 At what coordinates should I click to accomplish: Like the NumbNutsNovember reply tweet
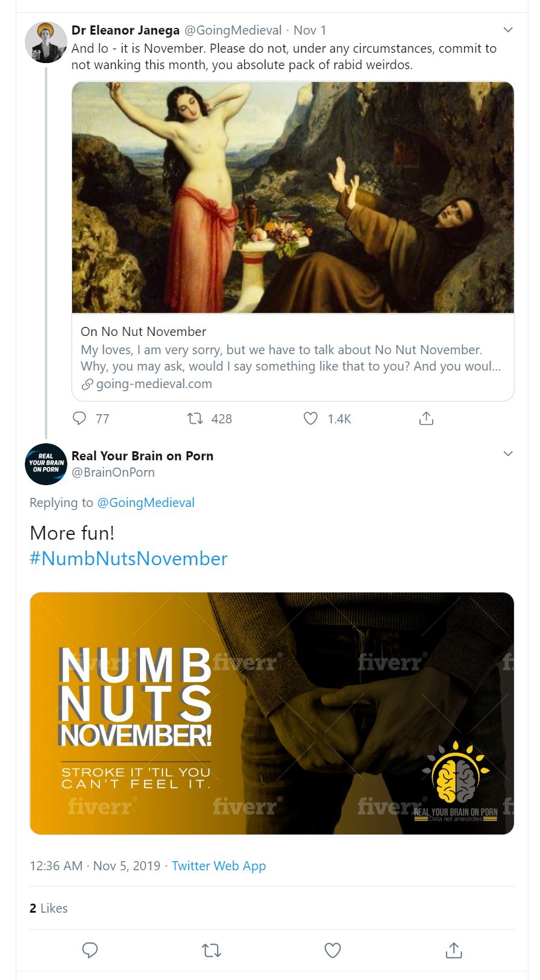click(333, 950)
